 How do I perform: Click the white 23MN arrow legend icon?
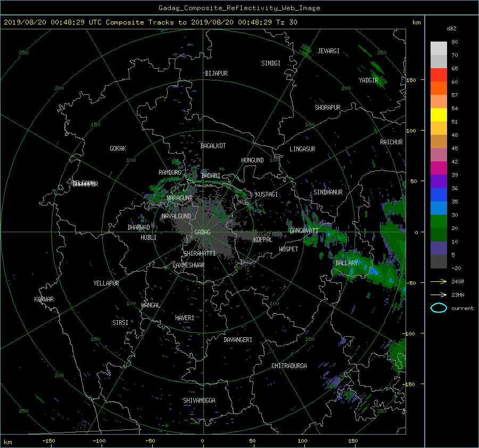tap(439, 295)
